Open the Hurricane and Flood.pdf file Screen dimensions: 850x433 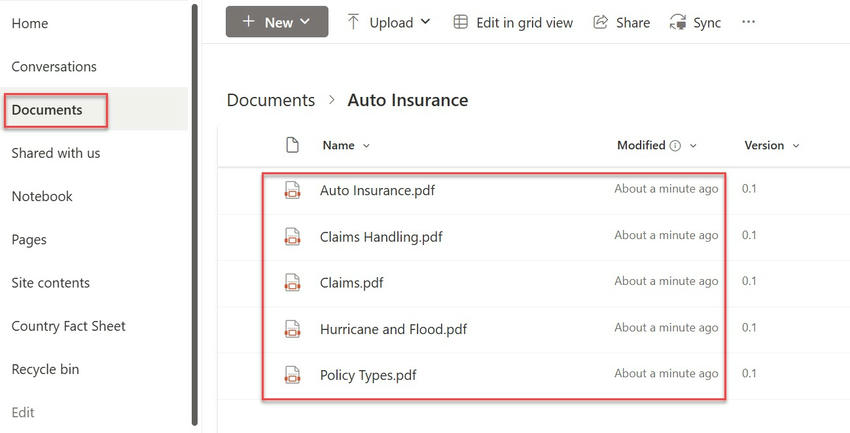coord(393,329)
